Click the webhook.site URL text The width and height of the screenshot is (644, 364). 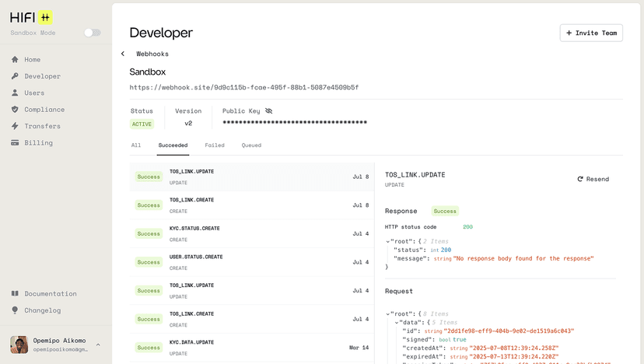(x=244, y=87)
